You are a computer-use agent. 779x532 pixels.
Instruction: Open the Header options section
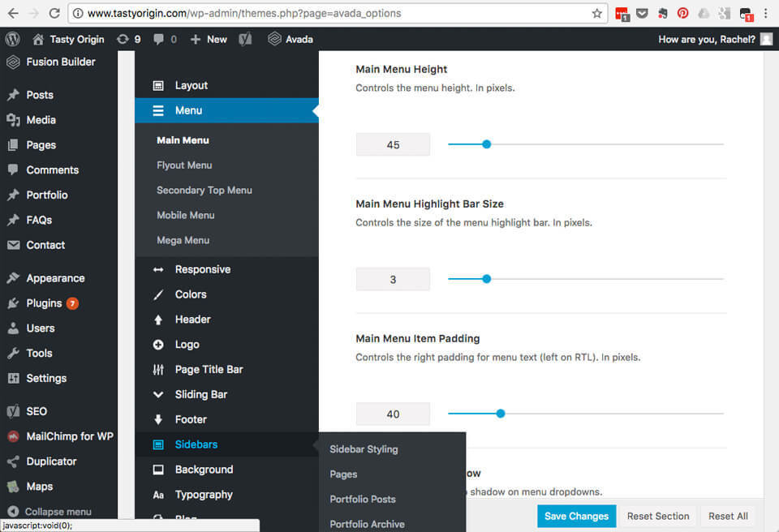(x=226, y=320)
